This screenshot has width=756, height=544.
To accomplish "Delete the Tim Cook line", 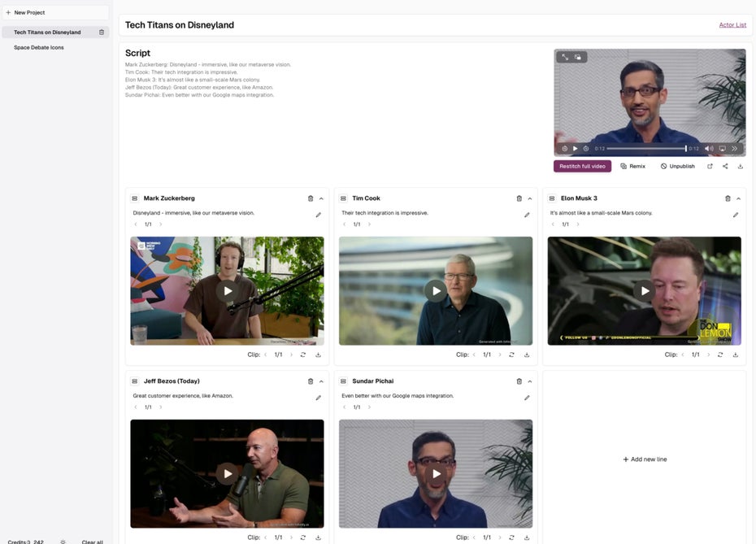I will click(x=519, y=198).
